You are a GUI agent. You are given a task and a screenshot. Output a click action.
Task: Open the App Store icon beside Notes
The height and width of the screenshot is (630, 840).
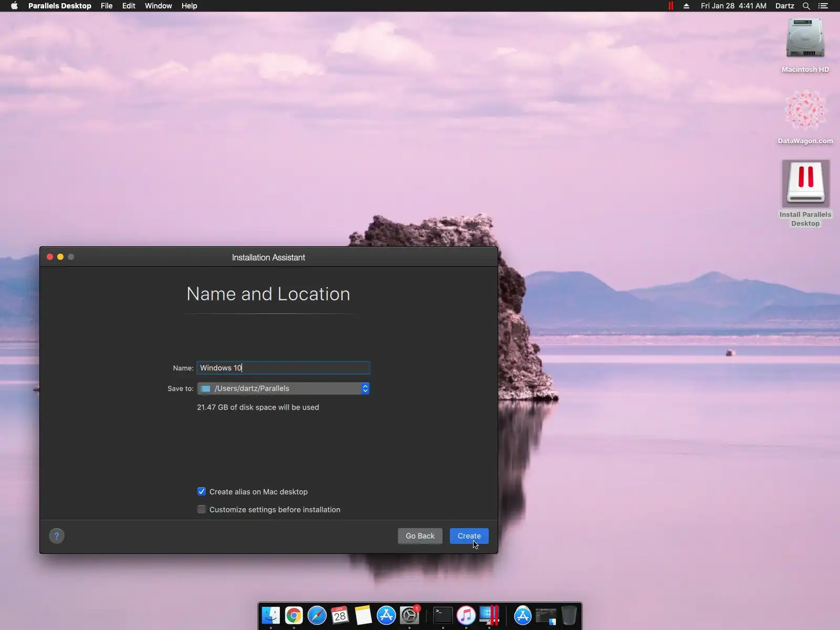(386, 615)
